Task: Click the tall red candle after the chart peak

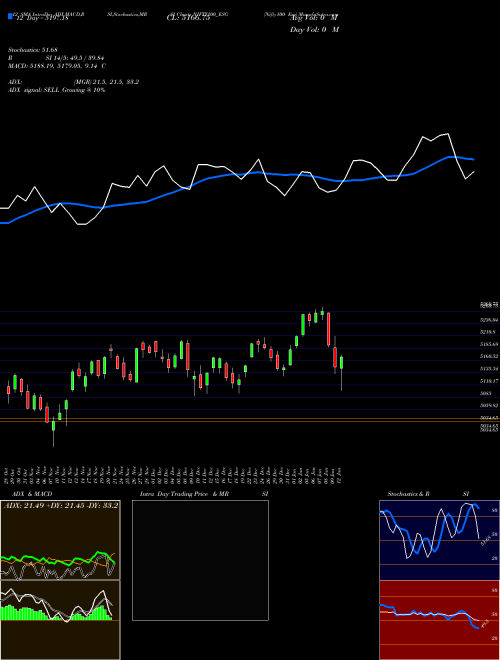Action: tap(328, 329)
